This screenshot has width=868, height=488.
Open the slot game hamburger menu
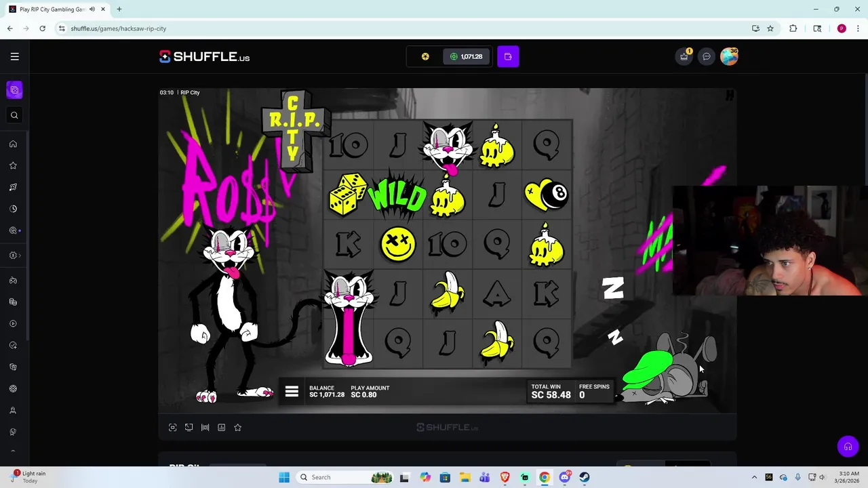click(x=292, y=392)
